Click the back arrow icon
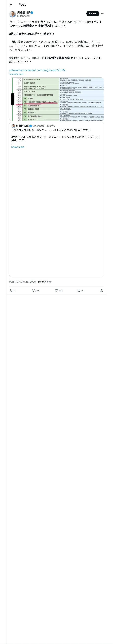 (11, 5)
